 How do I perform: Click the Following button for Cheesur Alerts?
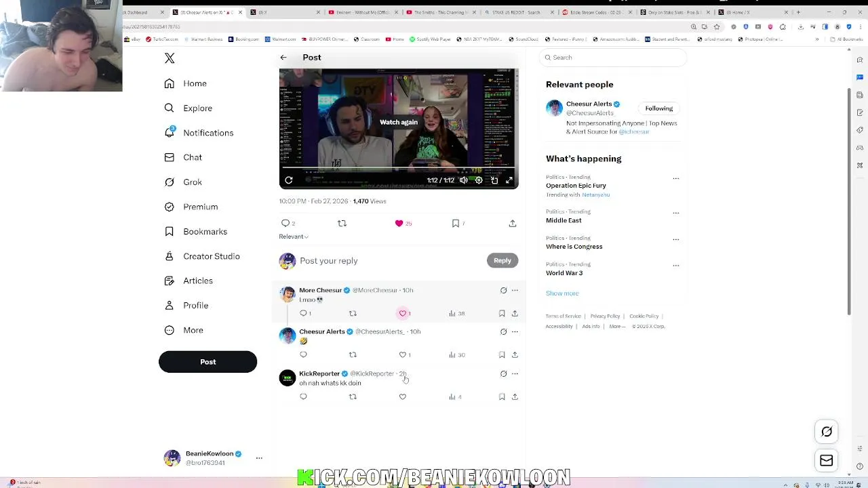point(659,108)
